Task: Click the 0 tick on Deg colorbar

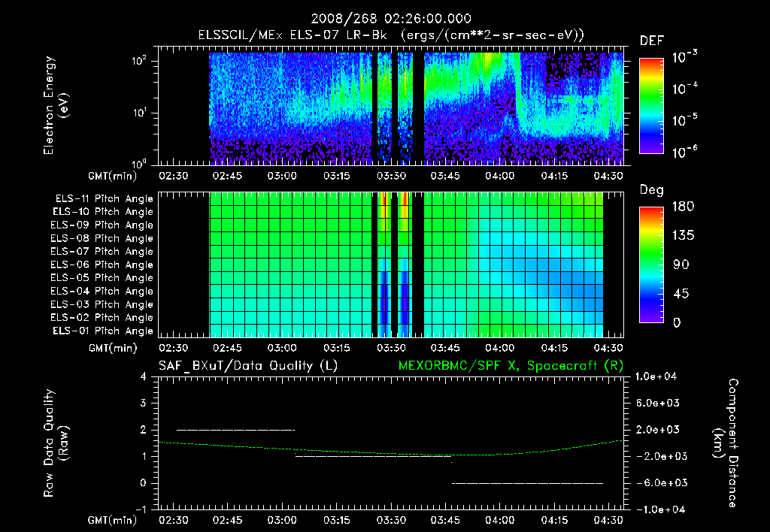Action: [x=677, y=322]
